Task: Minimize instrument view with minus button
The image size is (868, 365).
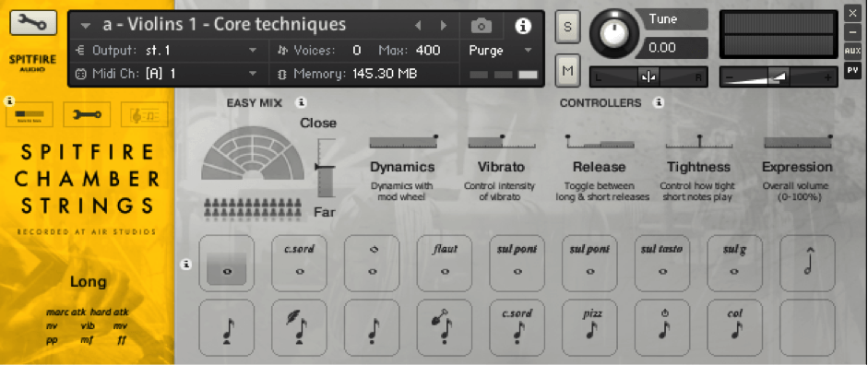Action: point(852,31)
